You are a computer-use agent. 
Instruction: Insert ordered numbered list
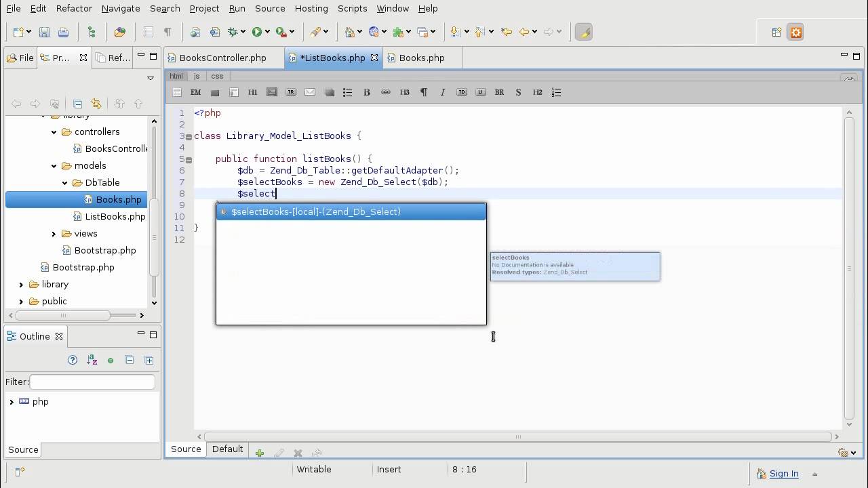pyautogui.click(x=557, y=92)
